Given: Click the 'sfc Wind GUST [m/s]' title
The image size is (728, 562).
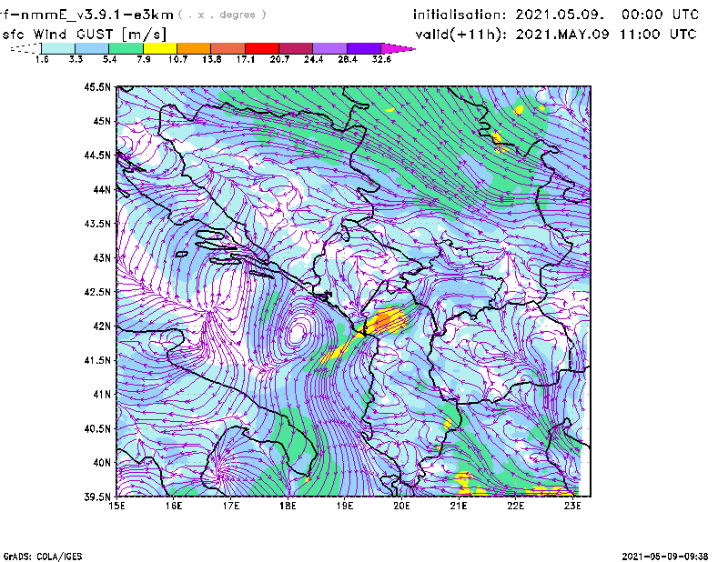Looking at the screenshot, I should (84, 35).
